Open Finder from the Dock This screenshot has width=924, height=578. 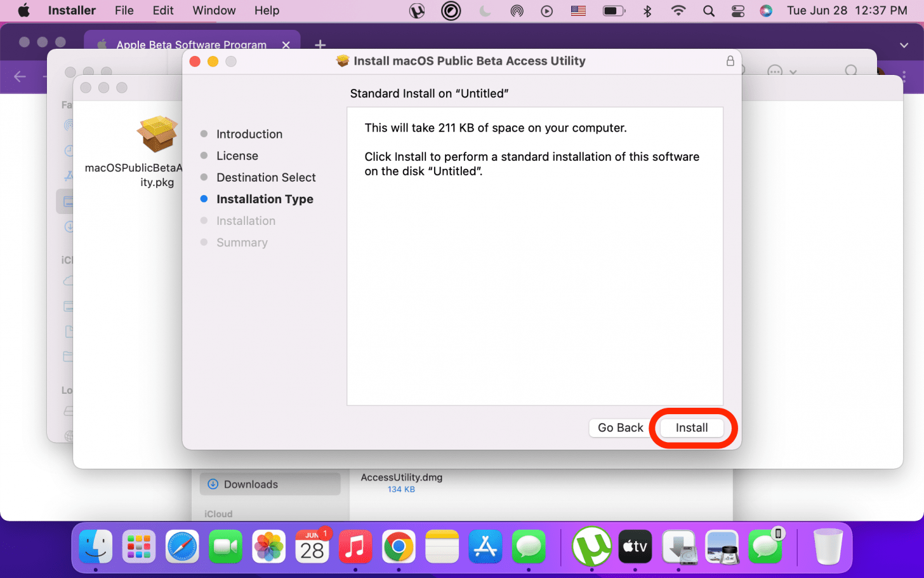[96, 547]
